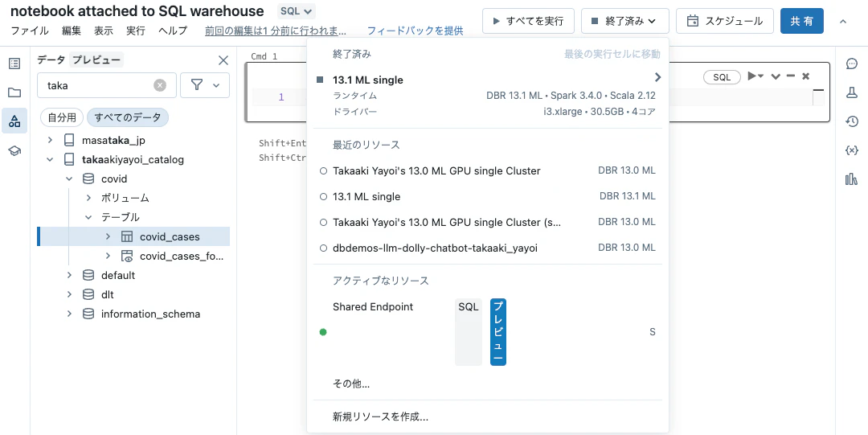This screenshot has height=435, width=868.
Task: Click the 共有 button
Action: (x=801, y=21)
